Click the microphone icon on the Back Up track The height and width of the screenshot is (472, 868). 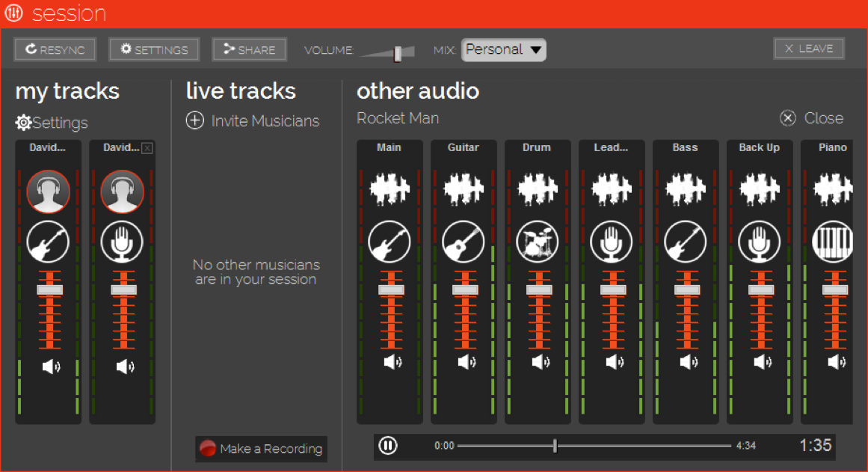click(x=760, y=242)
